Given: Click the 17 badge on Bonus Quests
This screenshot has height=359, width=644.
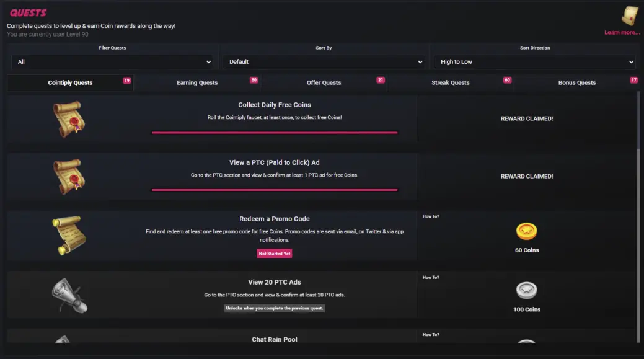Looking at the screenshot, I should 633,80.
